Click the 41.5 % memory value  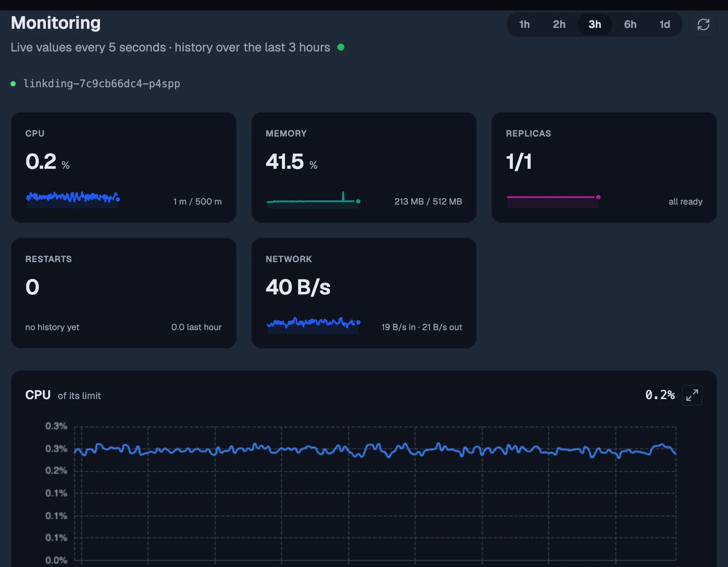click(x=292, y=162)
